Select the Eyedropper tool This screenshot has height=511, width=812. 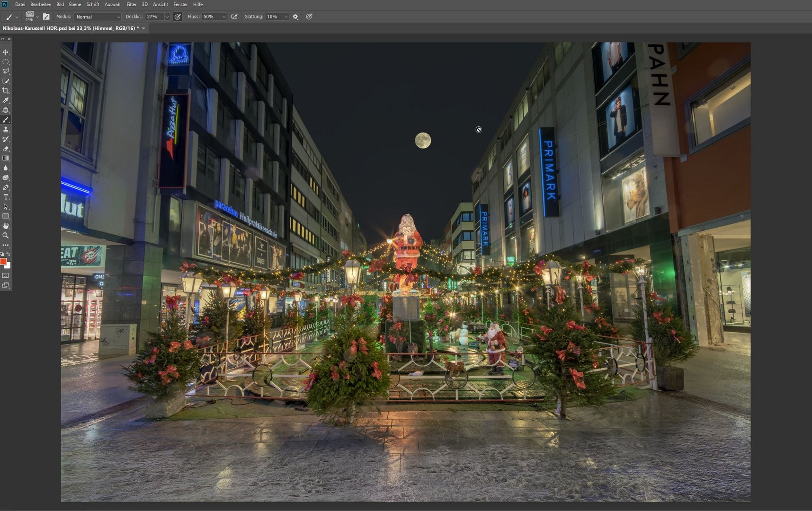[x=6, y=100]
